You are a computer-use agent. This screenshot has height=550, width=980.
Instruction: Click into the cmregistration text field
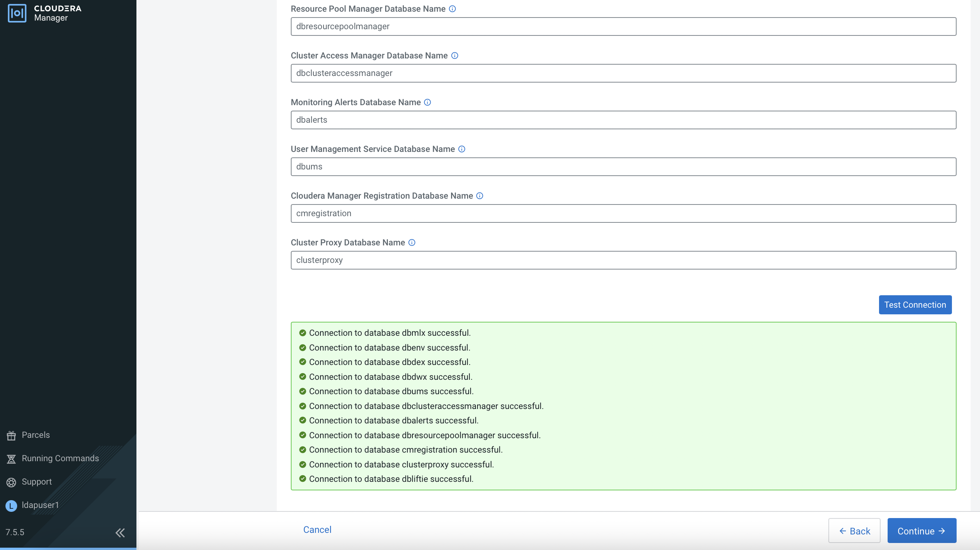pyautogui.click(x=623, y=213)
